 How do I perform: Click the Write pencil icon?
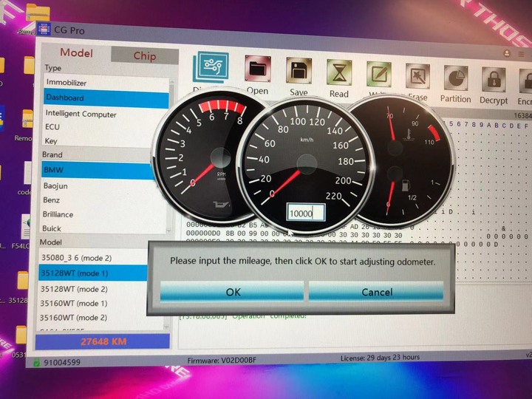click(x=379, y=75)
